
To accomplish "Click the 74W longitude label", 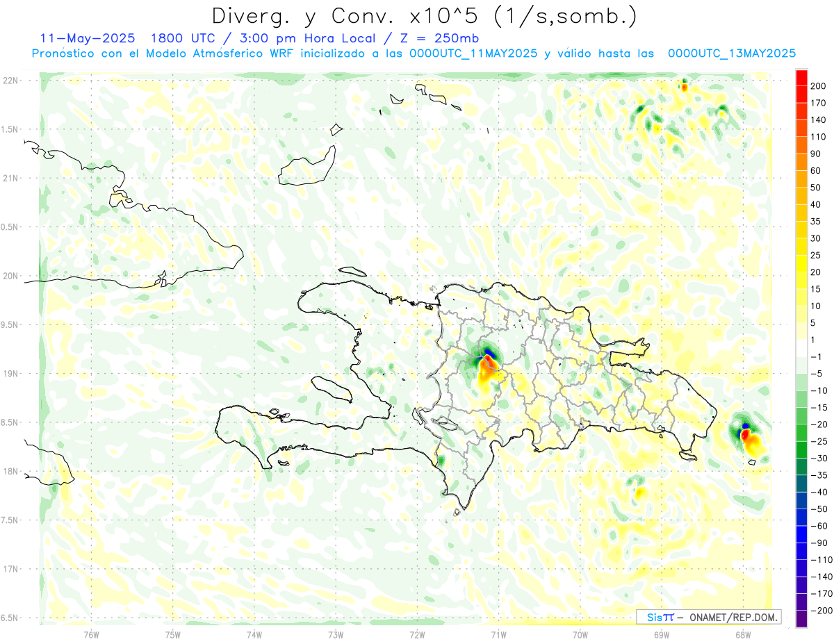I will [254, 634].
